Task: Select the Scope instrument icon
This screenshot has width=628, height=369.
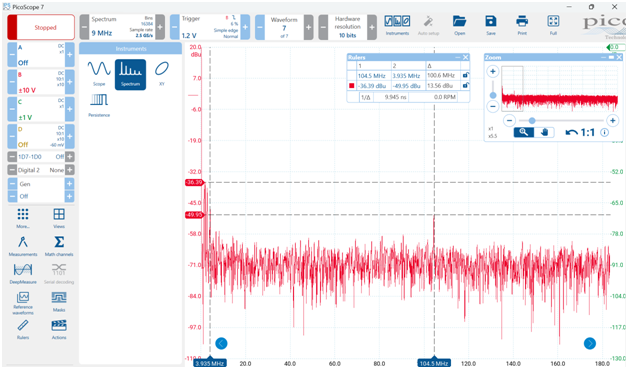Action: tap(99, 73)
